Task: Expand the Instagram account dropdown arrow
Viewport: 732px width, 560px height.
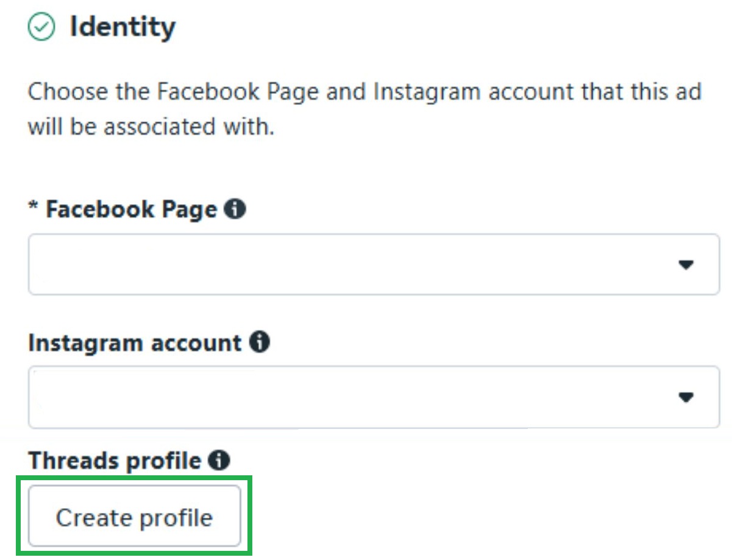Action: point(686,397)
